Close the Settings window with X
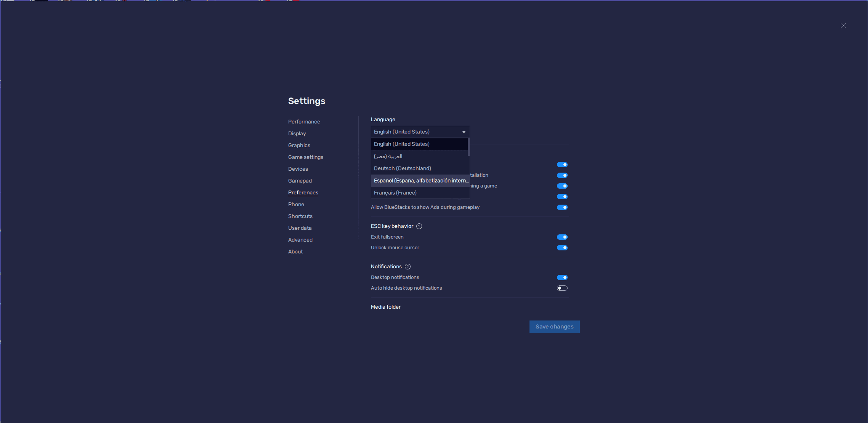Screen dimensions: 868x423 point(843,26)
